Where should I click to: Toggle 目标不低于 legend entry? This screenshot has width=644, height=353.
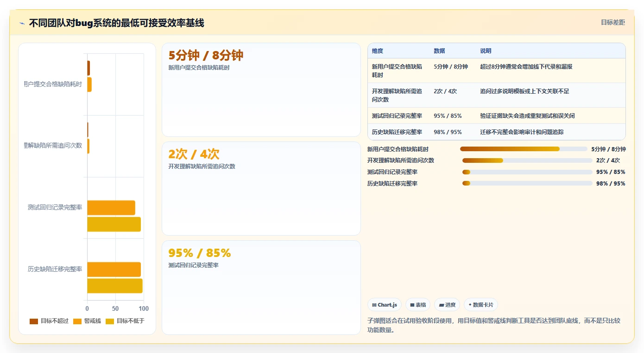(125, 321)
